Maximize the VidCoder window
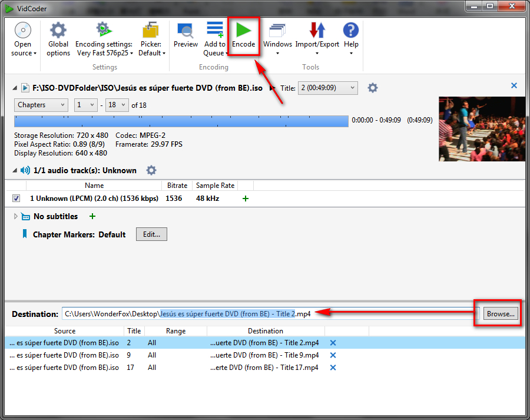Screen dimensions: 530x420 click(490, 6)
